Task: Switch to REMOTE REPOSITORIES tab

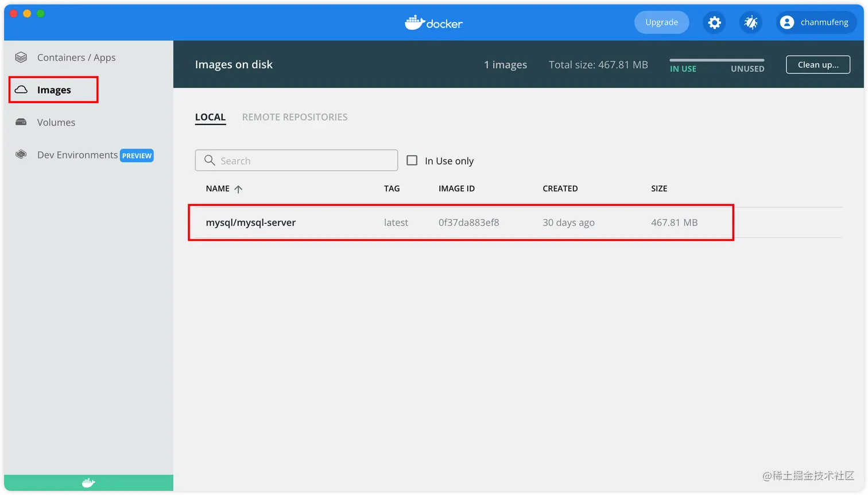Action: (294, 117)
